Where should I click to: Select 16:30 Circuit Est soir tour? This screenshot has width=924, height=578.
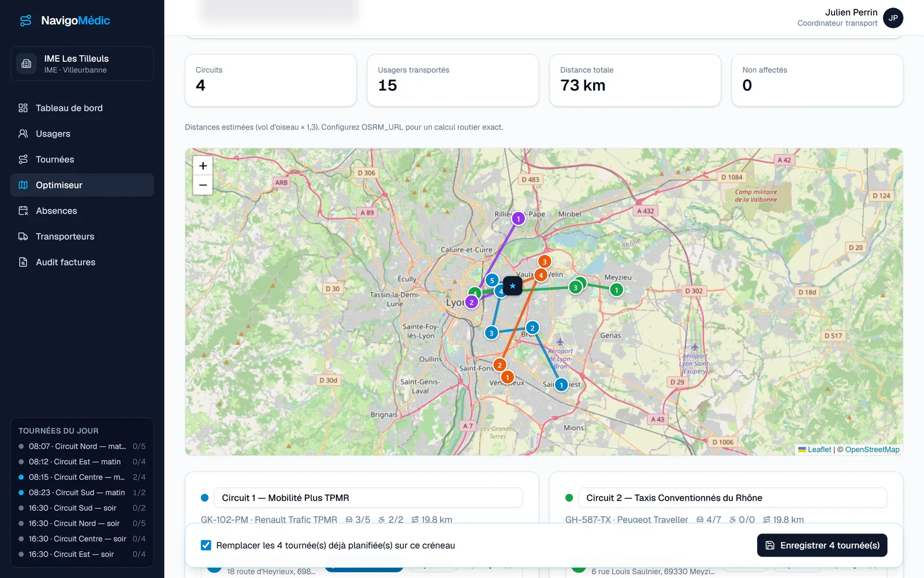point(82,554)
